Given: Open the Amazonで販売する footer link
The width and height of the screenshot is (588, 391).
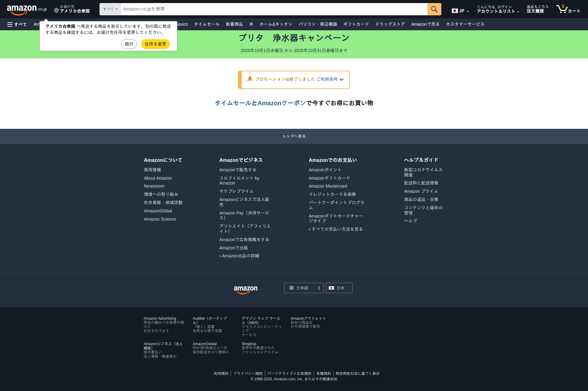Looking at the screenshot, I should pyautogui.click(x=238, y=170).
